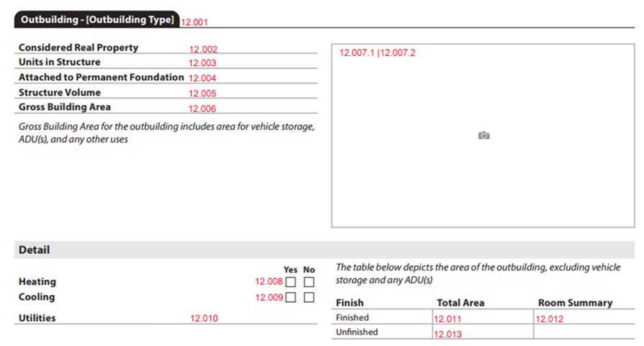Screen dimensions: 644x346
Task: Click the Units in Structure value 12.003
Action: (202, 63)
